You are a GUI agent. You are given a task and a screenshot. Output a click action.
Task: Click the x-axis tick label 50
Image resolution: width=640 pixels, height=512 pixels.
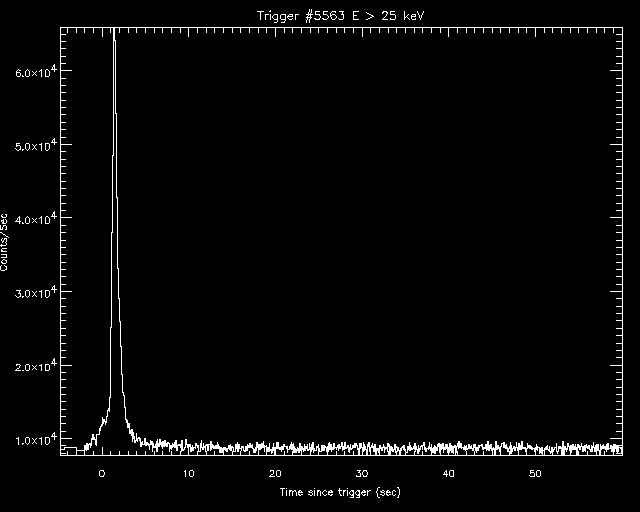click(x=535, y=474)
